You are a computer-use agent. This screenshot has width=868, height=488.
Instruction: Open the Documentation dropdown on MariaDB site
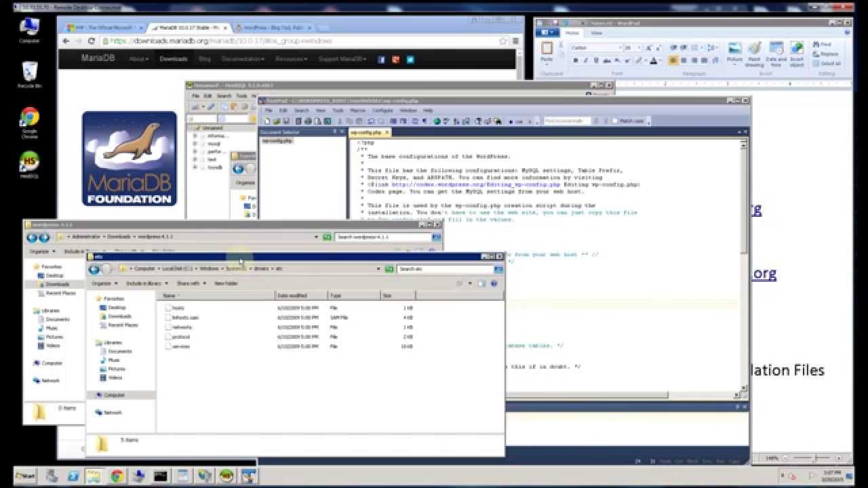[243, 60]
